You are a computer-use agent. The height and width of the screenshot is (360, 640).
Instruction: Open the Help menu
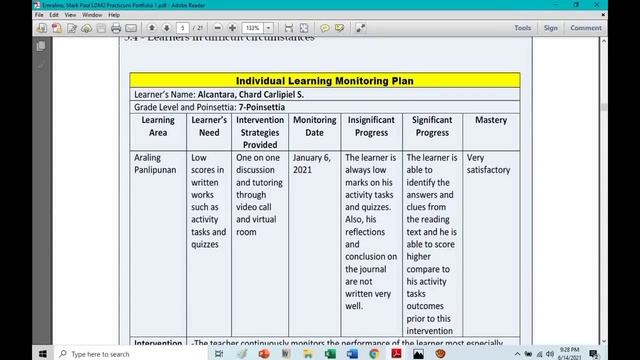(x=114, y=15)
